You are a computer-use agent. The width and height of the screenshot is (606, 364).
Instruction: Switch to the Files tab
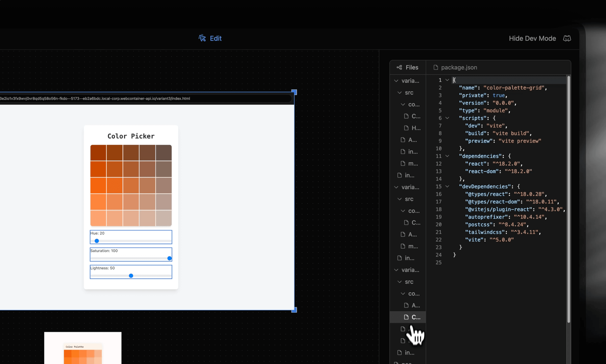(x=408, y=67)
